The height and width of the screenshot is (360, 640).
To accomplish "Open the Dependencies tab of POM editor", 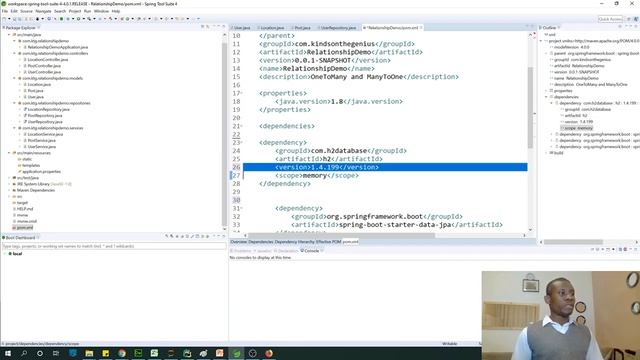I will tap(261, 242).
